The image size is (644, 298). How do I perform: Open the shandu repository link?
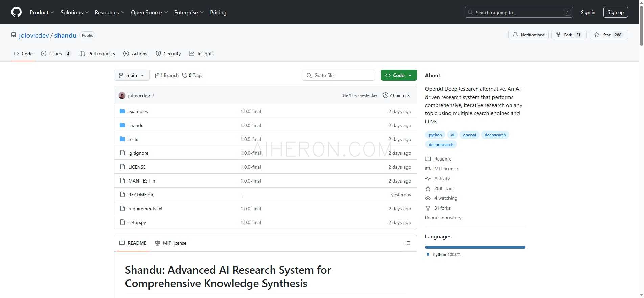click(x=65, y=35)
